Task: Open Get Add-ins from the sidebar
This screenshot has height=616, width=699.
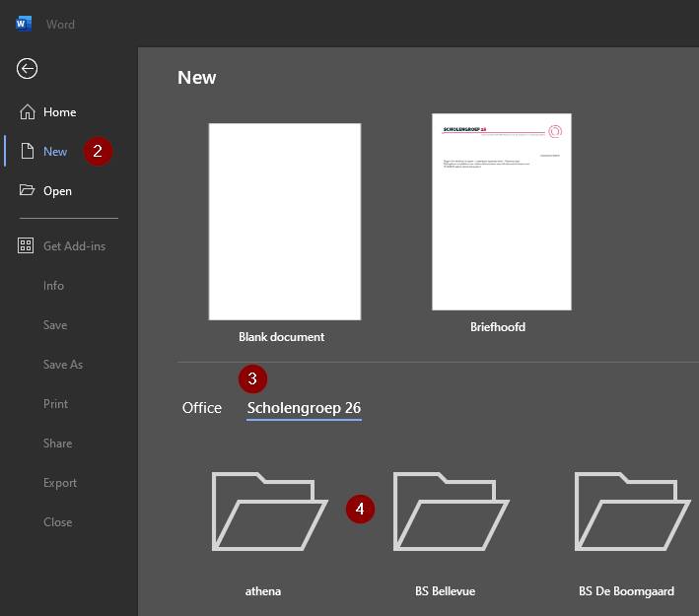Action: tap(75, 246)
